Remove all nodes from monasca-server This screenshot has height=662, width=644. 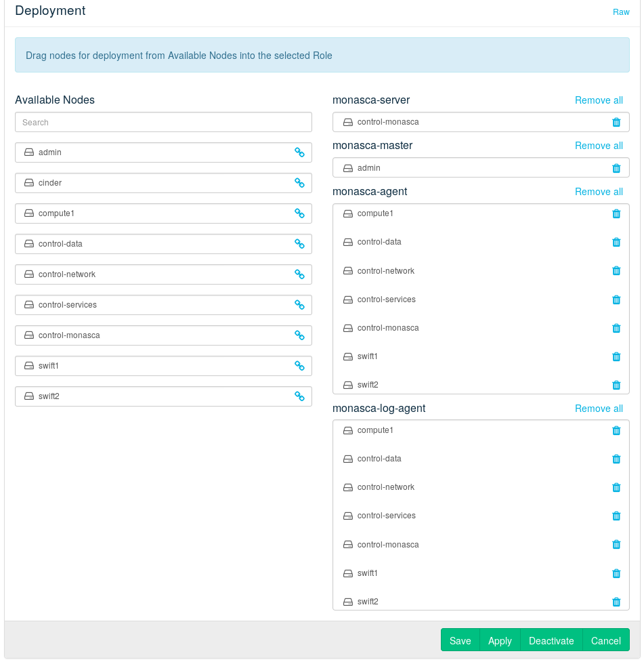pyautogui.click(x=599, y=100)
